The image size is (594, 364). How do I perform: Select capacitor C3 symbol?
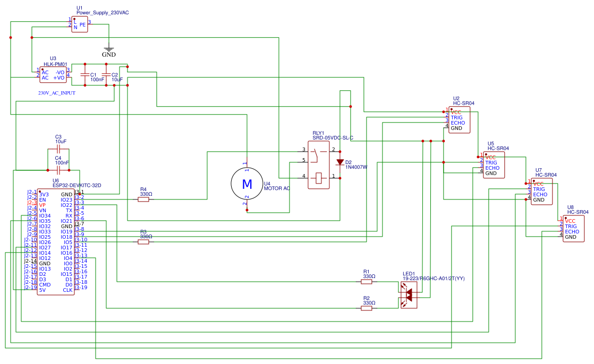(58, 150)
